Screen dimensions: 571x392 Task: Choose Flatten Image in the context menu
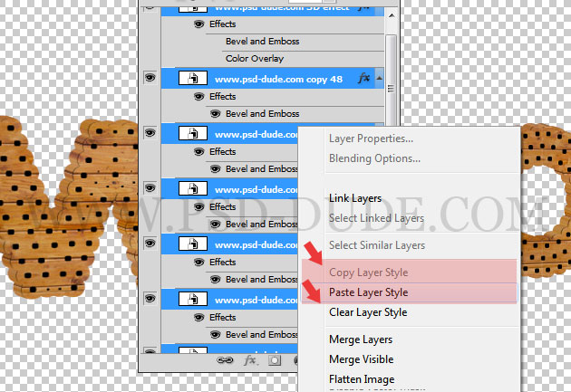pyautogui.click(x=362, y=379)
